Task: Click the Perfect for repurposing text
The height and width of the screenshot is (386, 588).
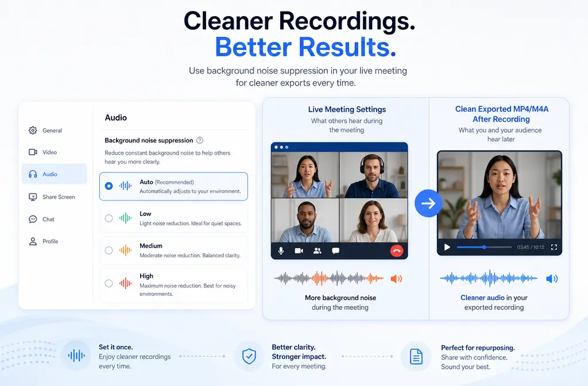Action: point(478,348)
